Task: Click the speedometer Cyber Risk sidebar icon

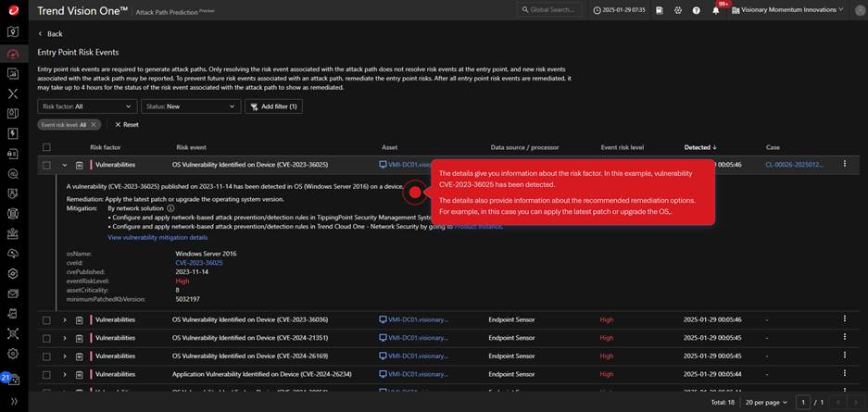Action: (13, 53)
